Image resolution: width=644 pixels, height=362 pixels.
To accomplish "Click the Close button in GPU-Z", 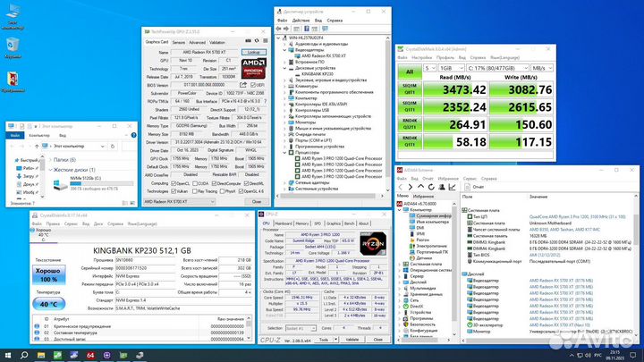I will click(257, 201).
